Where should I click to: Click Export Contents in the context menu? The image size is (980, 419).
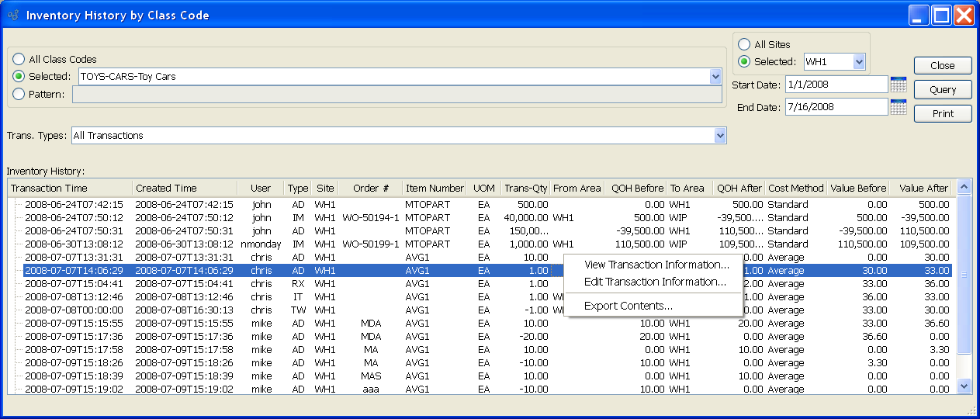pos(629,306)
